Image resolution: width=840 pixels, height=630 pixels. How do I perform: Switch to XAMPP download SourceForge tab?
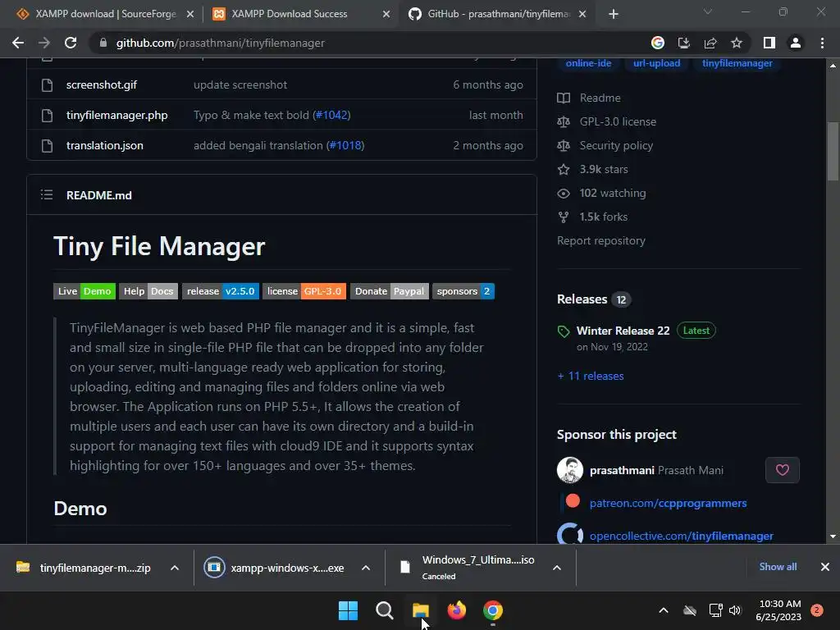105,14
